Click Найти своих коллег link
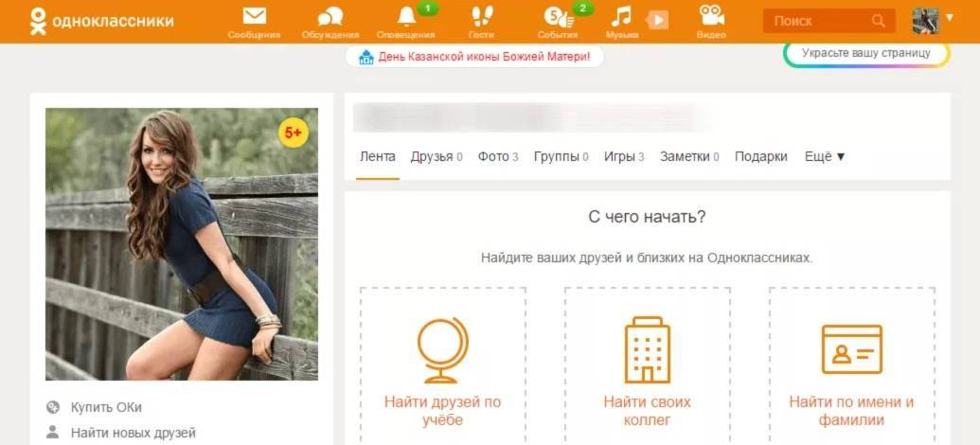980x445 pixels. coord(647,411)
